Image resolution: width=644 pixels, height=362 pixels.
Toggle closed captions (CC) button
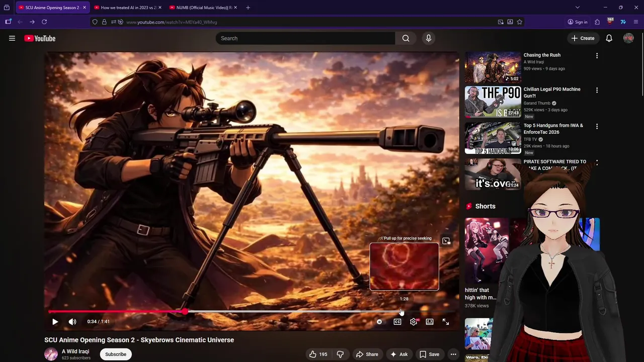397,322
